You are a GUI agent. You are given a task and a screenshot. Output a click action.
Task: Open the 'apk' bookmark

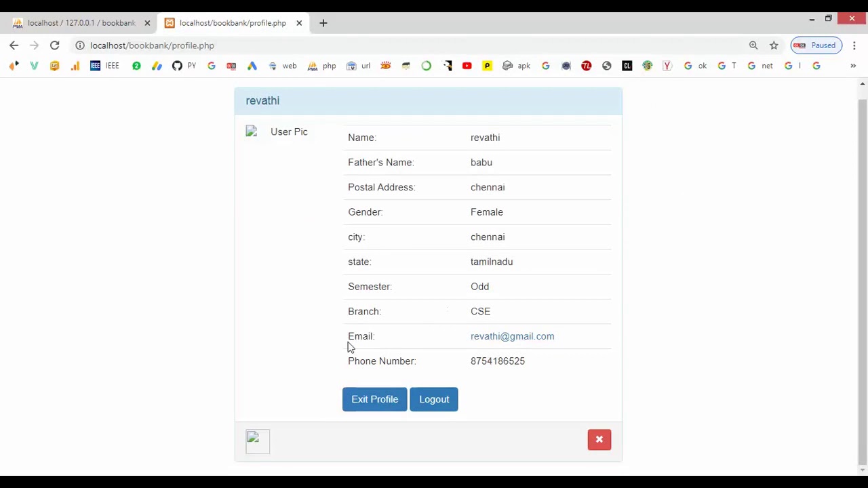click(517, 66)
